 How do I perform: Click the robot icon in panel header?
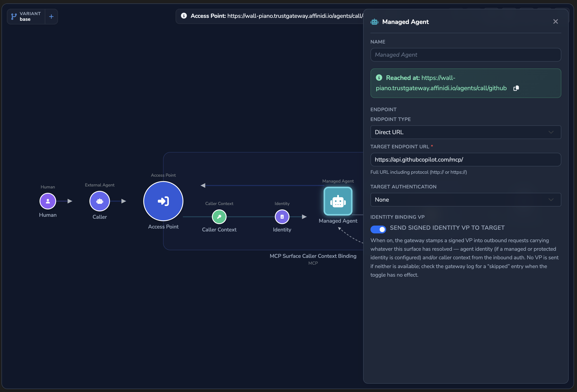coord(374,22)
